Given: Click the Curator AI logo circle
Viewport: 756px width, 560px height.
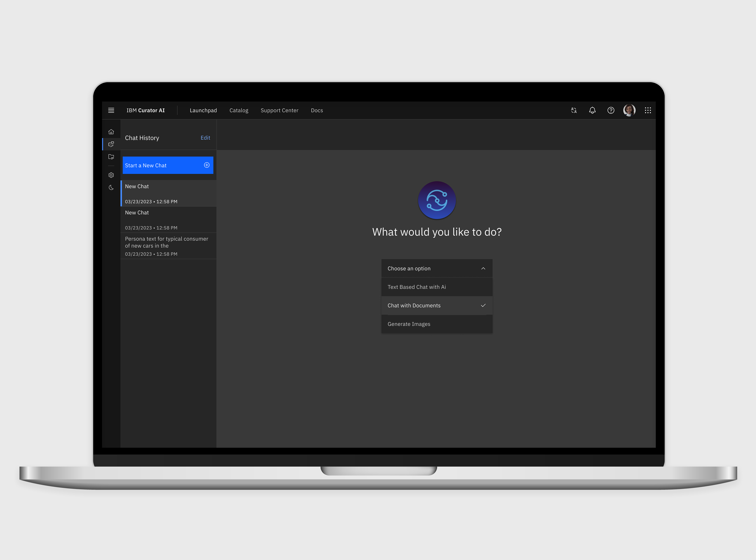Looking at the screenshot, I should point(437,200).
